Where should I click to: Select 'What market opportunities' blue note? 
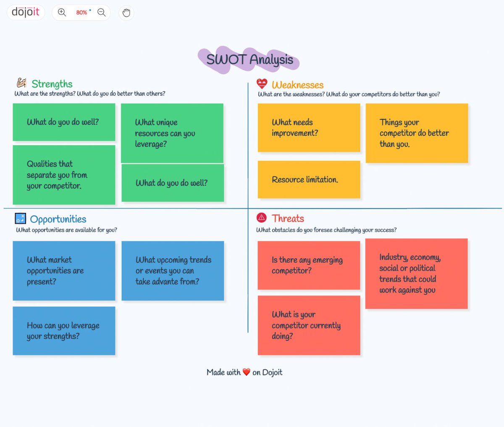(x=64, y=271)
